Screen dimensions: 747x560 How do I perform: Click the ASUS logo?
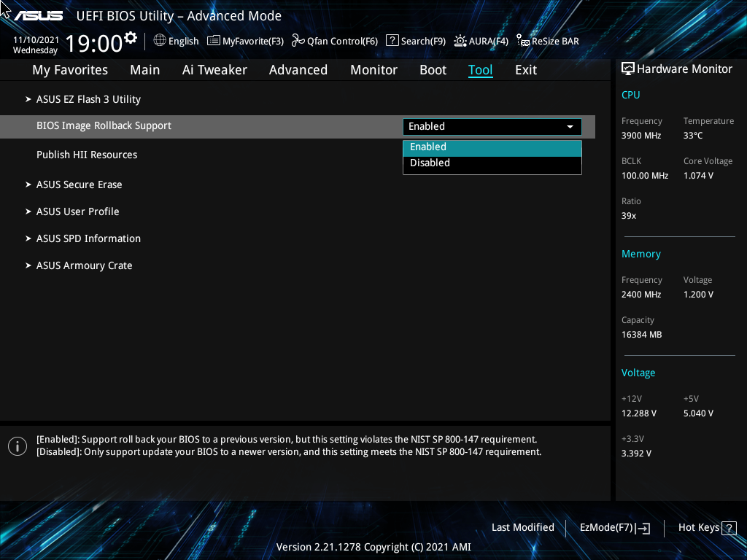pos(38,16)
